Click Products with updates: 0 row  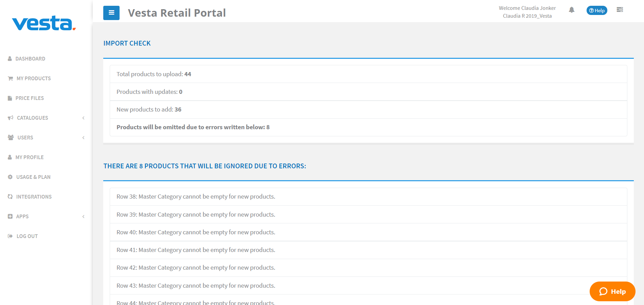pos(368,92)
